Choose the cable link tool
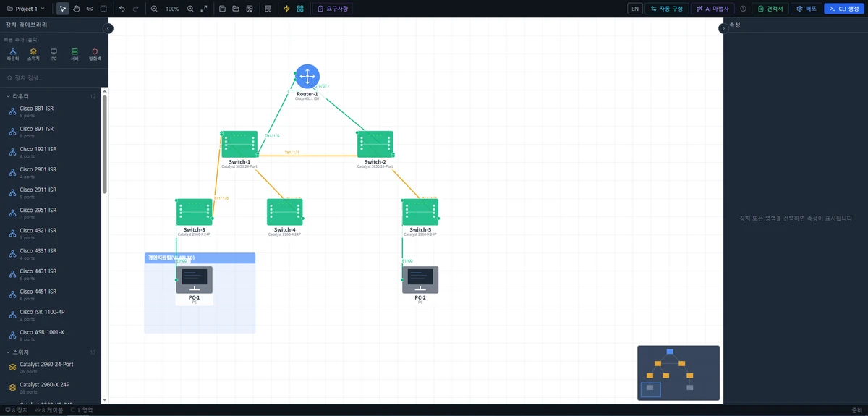 point(90,9)
